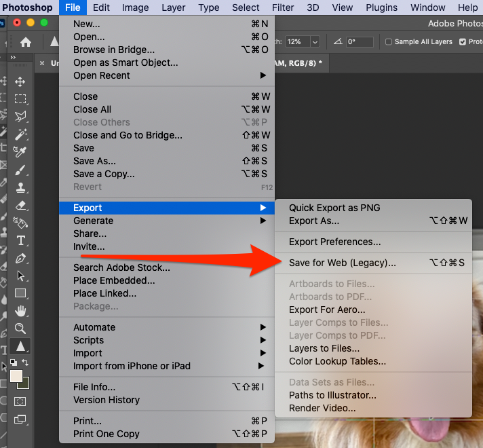Image resolution: width=483 pixels, height=448 pixels.
Task: Choose Layers to Files...
Action: click(373, 348)
